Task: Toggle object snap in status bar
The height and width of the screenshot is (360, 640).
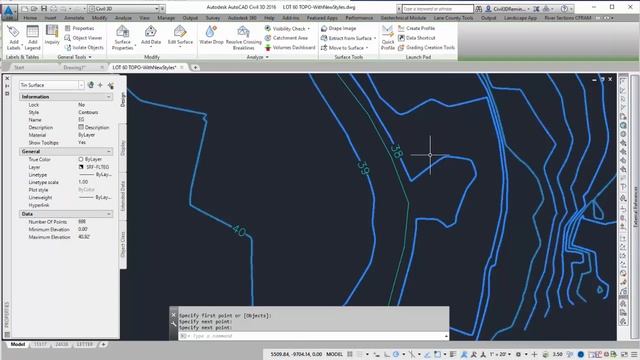Action: (x=437, y=354)
